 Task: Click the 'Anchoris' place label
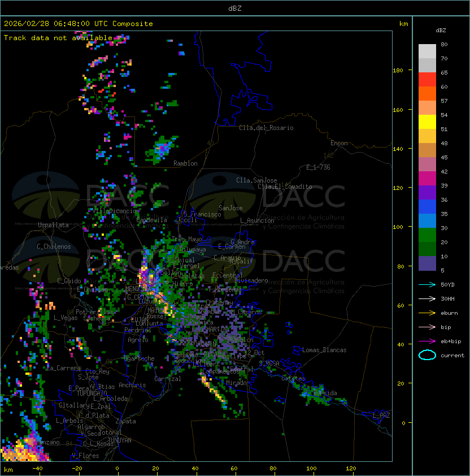click(132, 385)
